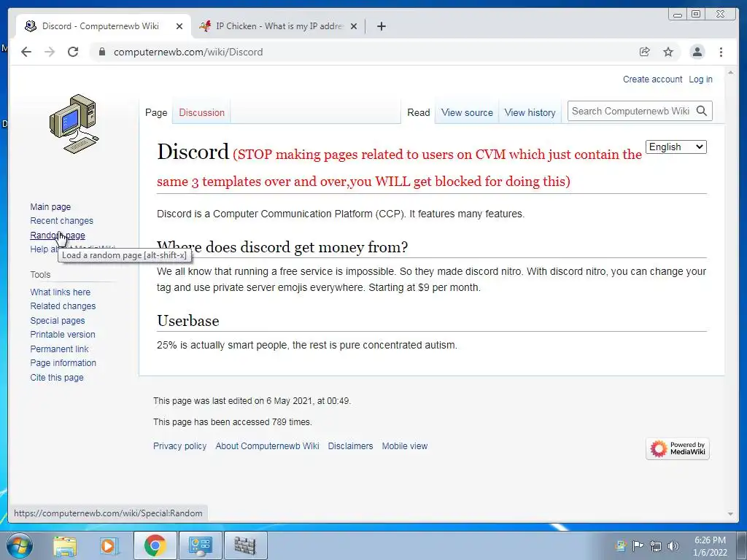747x560 pixels.
Task: Open Related changes link
Action: click(x=63, y=306)
